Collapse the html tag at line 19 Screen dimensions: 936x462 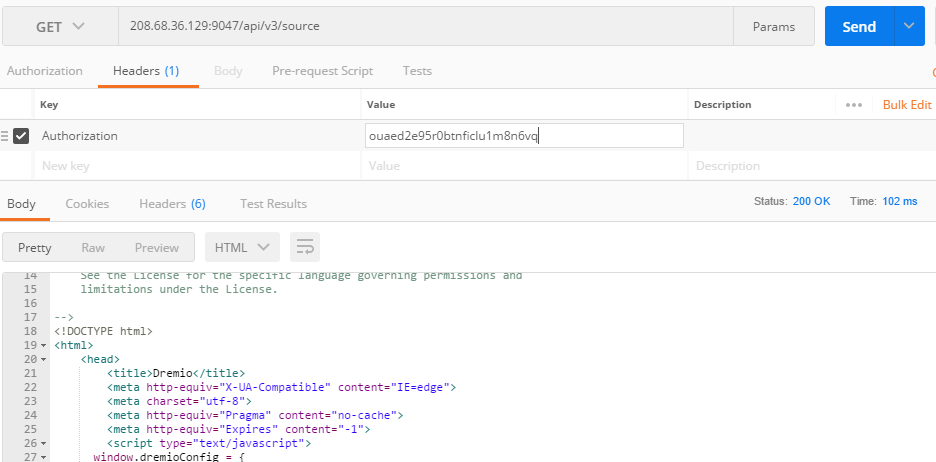[x=44, y=346]
